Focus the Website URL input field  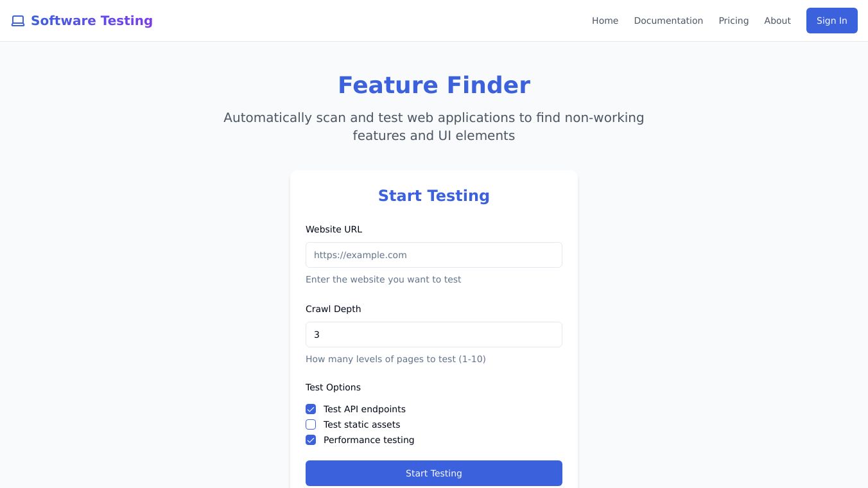434,255
